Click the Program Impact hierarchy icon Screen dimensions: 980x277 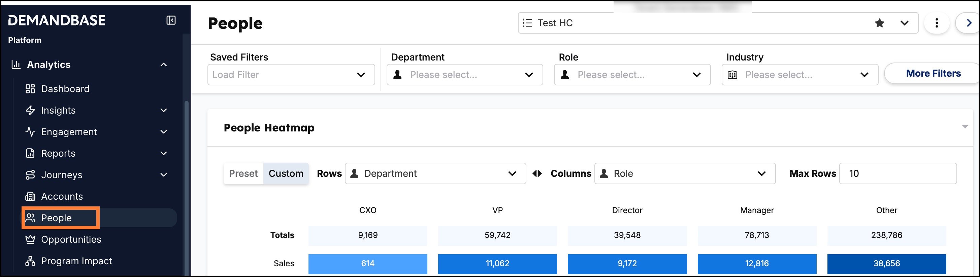[30, 261]
